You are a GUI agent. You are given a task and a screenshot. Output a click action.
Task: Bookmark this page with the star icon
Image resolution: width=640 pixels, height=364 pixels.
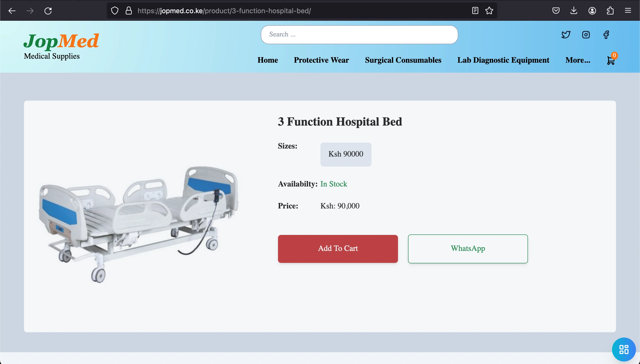pos(489,10)
